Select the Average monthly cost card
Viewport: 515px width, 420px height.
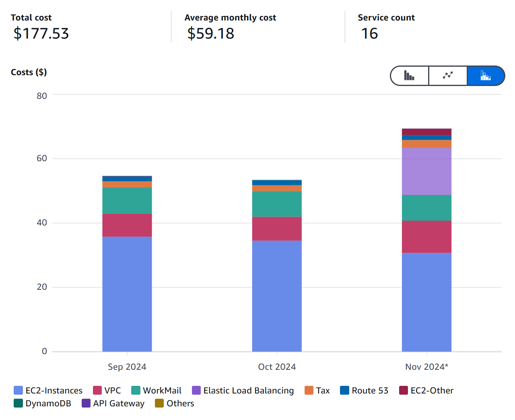(230, 27)
